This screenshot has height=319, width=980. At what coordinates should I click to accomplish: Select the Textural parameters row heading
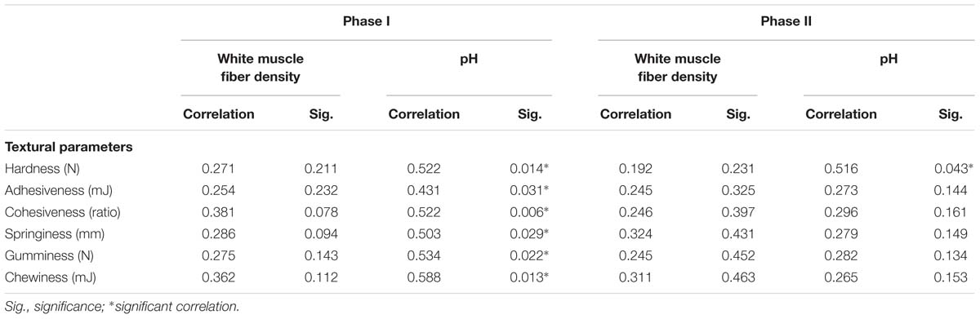click(58, 148)
